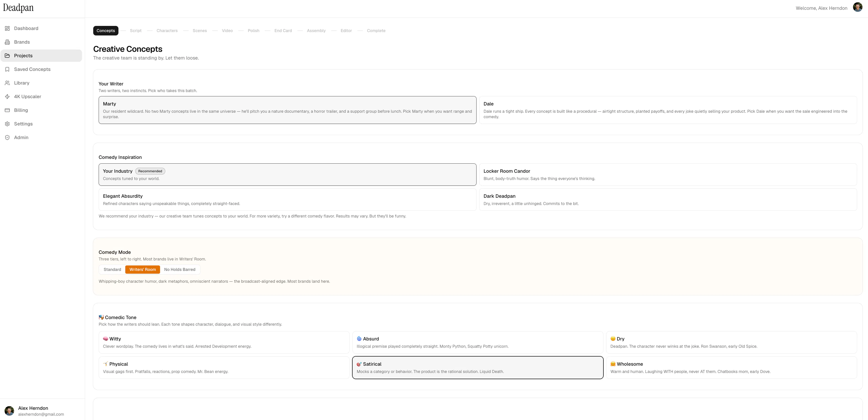
Task: Click the Library people icon
Action: point(8,83)
